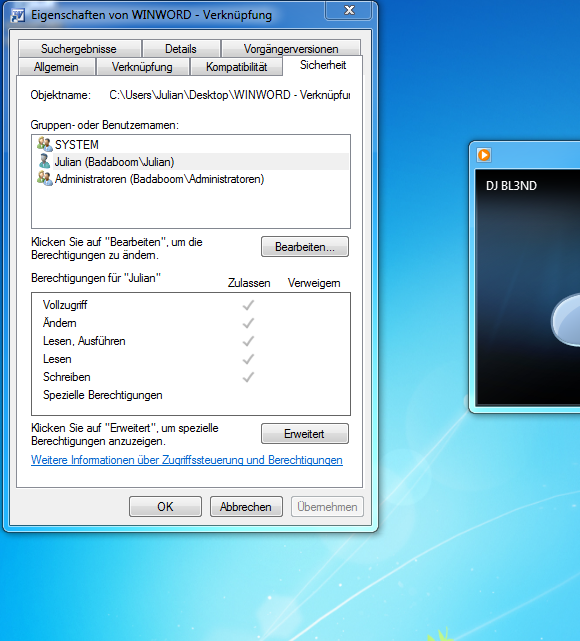Select SYSTEM in the group list
The width and height of the screenshot is (580, 641).
pos(190,145)
